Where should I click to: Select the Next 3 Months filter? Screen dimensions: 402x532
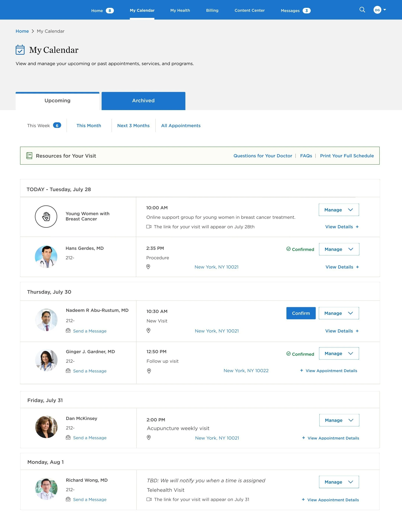click(x=133, y=126)
